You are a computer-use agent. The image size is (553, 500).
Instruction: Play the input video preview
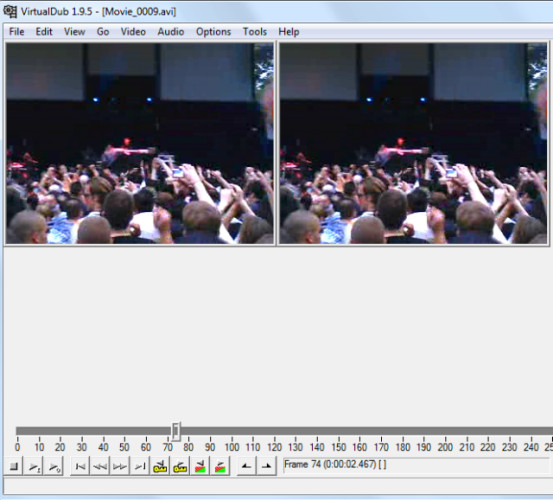coord(34,466)
